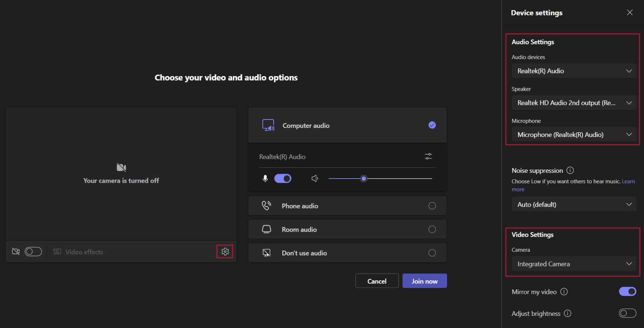Click the audio adjustment sliders icon
This screenshot has height=328, width=644.
(x=428, y=157)
